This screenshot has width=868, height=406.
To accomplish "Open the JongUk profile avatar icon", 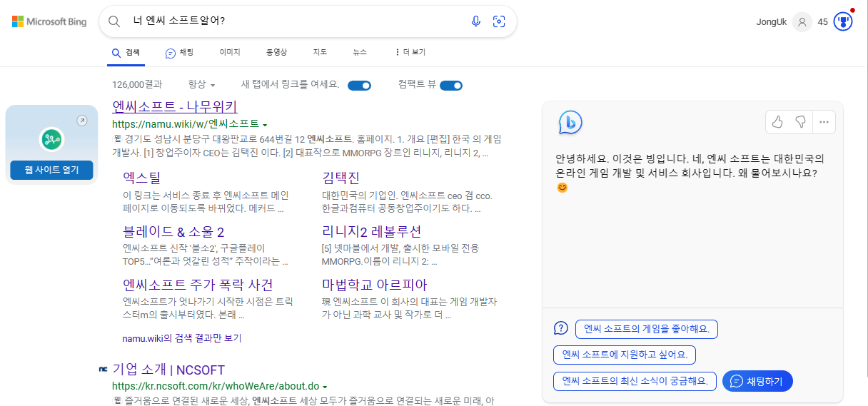I will click(802, 22).
